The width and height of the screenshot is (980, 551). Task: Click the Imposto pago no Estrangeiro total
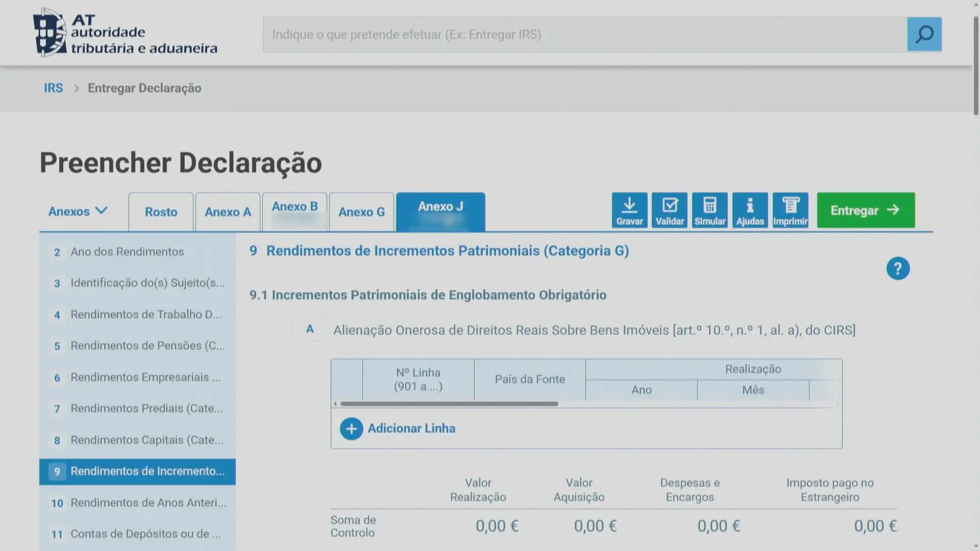[x=875, y=526]
